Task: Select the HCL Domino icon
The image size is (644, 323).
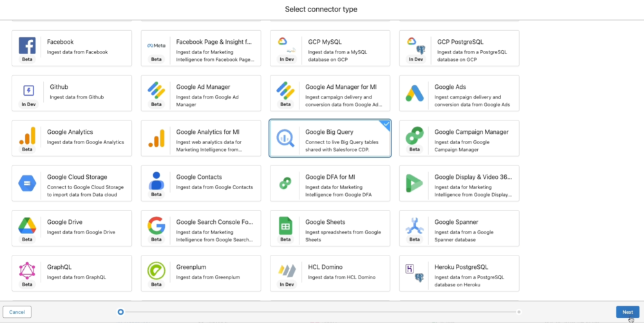Action: (287, 271)
